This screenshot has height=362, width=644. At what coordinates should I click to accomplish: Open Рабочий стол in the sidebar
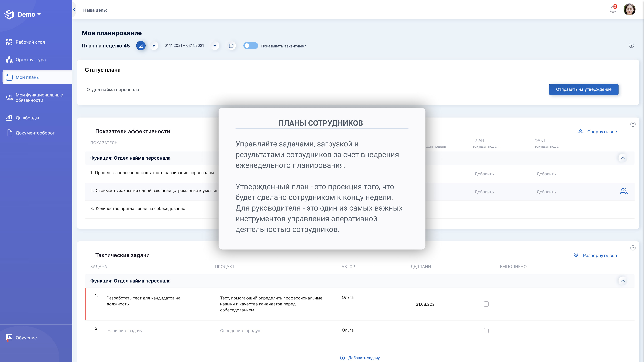[30, 42]
